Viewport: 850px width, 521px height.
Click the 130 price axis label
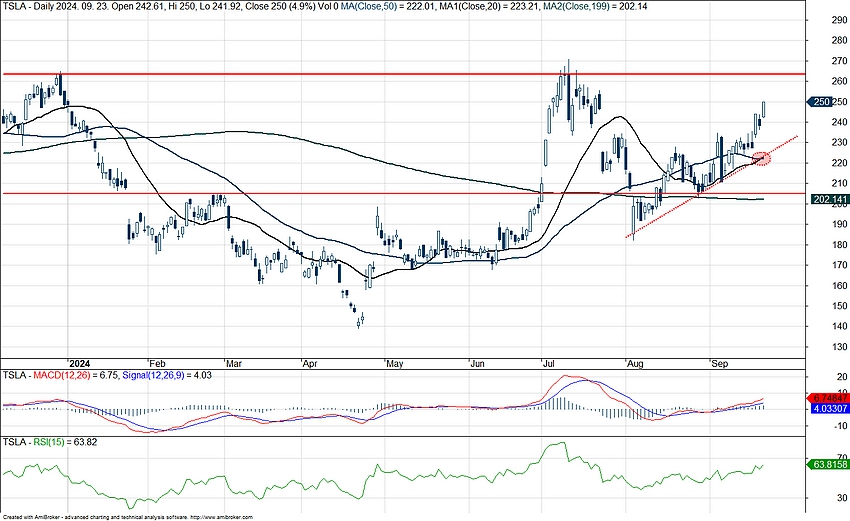point(839,347)
